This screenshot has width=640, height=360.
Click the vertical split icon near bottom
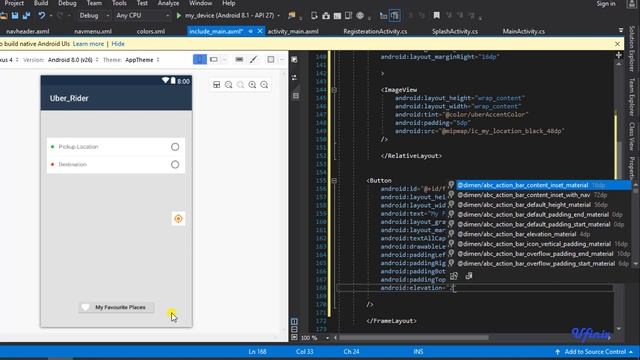click(x=294, y=322)
